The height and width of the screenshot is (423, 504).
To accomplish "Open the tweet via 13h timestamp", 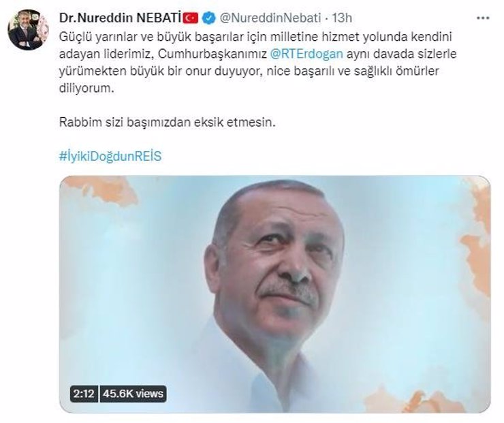I will click(x=342, y=18).
